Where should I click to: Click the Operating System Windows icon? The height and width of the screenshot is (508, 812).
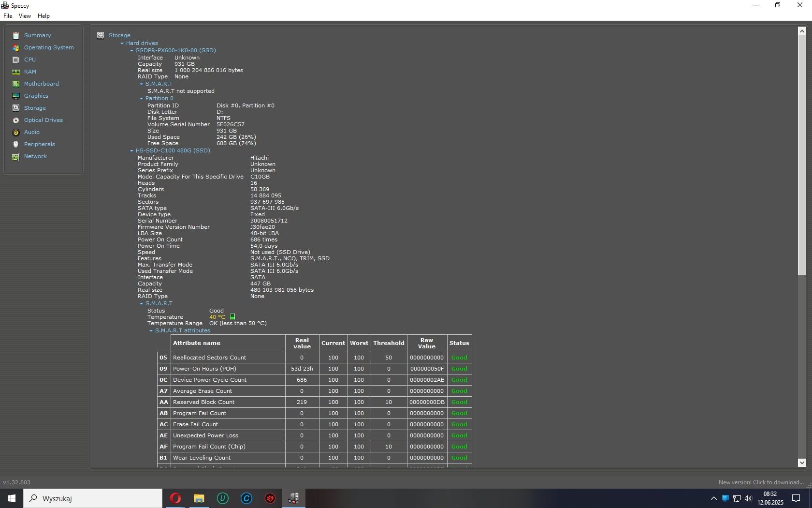[16, 47]
